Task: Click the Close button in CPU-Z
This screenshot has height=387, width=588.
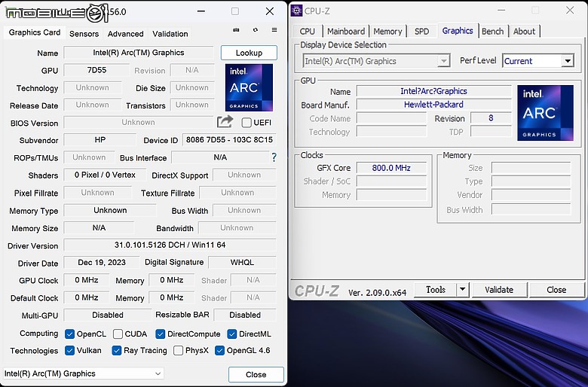Action: [x=556, y=290]
